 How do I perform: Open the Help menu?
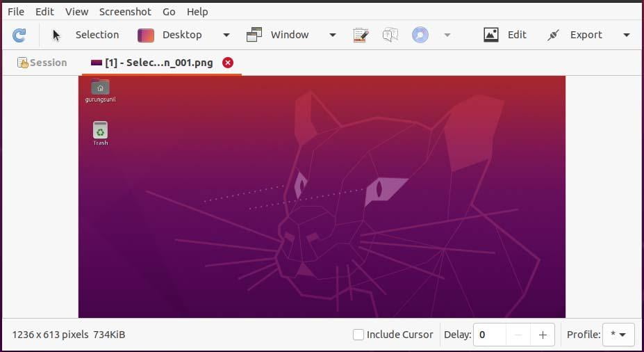(197, 12)
